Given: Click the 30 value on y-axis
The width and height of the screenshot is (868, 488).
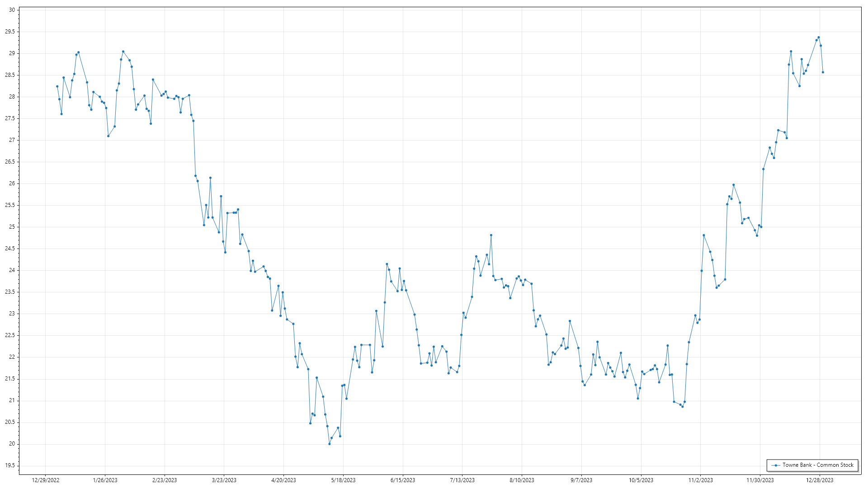Looking at the screenshot, I should pos(11,10).
